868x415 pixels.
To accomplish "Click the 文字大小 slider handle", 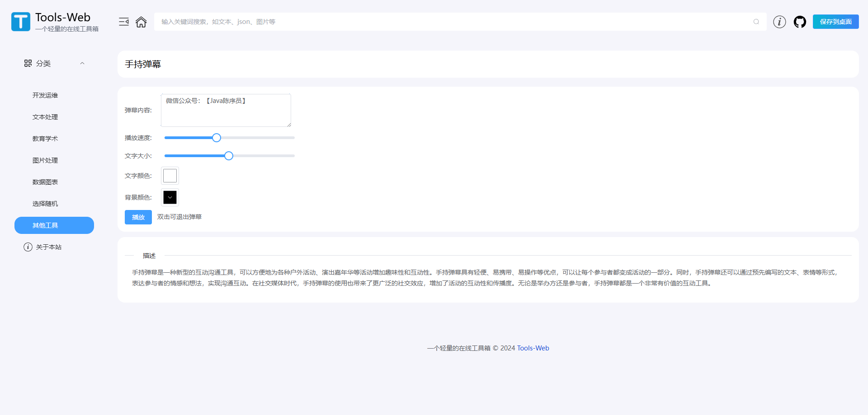I will point(229,156).
